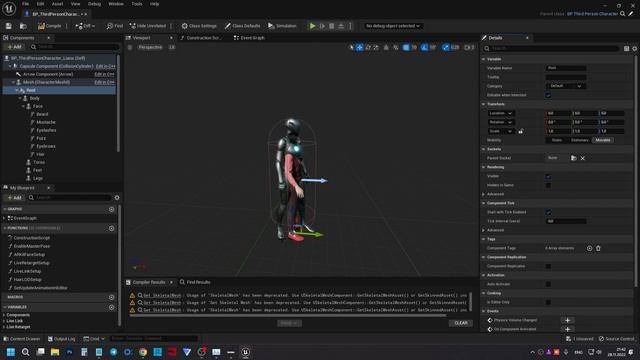This screenshot has width=640, height=360.
Task: Open the Debug menu
Action: pos(94,4)
